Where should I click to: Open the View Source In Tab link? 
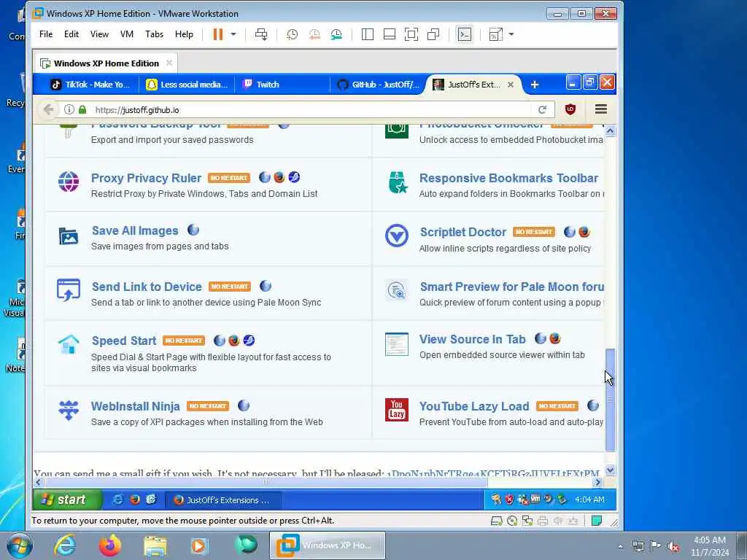click(473, 340)
